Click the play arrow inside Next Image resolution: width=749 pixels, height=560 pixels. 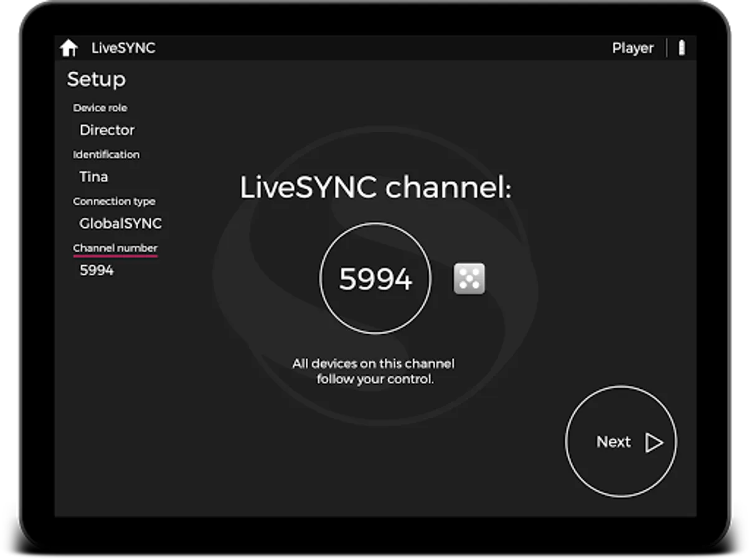654,442
